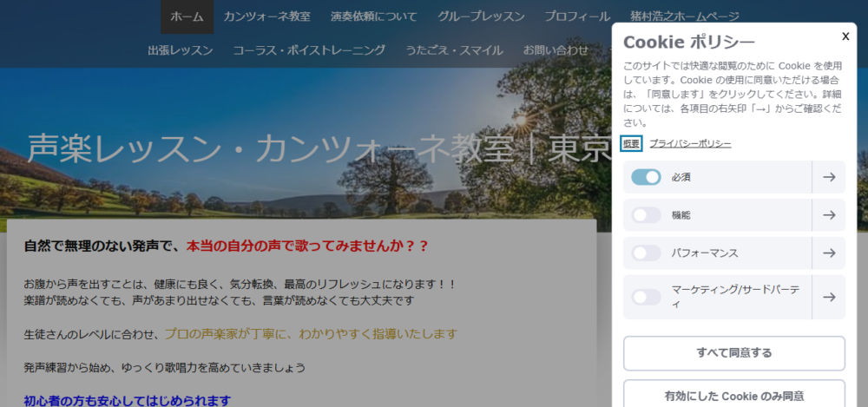The image size is (868, 407).
Task: Open the 概要 link
Action: point(631,144)
